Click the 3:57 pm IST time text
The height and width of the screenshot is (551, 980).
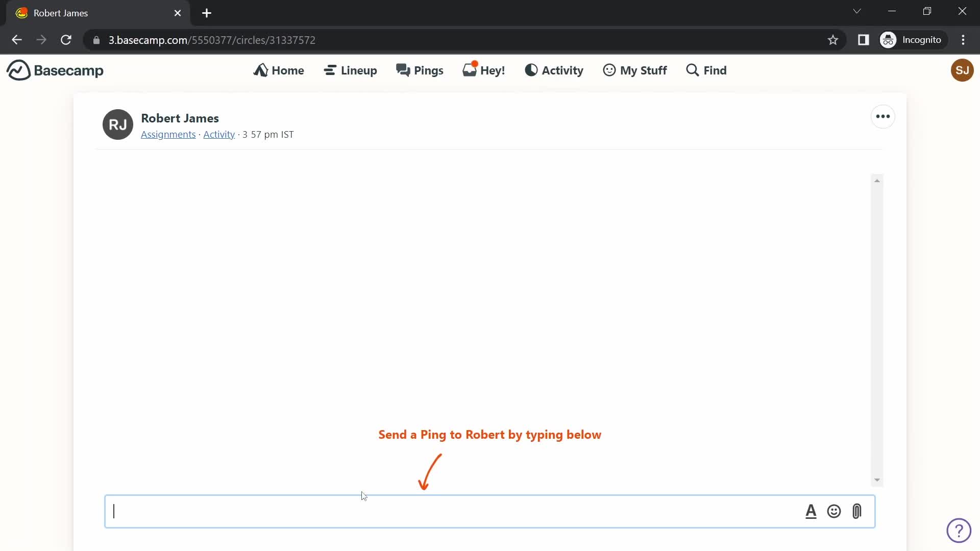(268, 135)
